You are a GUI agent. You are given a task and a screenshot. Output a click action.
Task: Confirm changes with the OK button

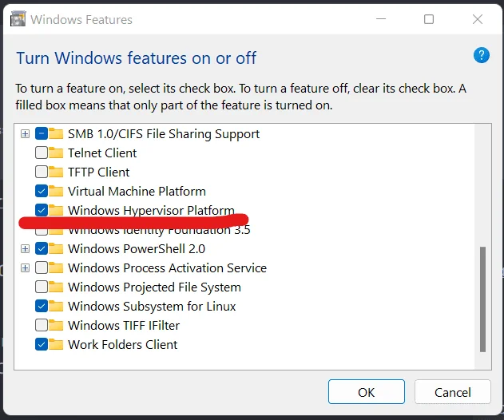point(367,392)
